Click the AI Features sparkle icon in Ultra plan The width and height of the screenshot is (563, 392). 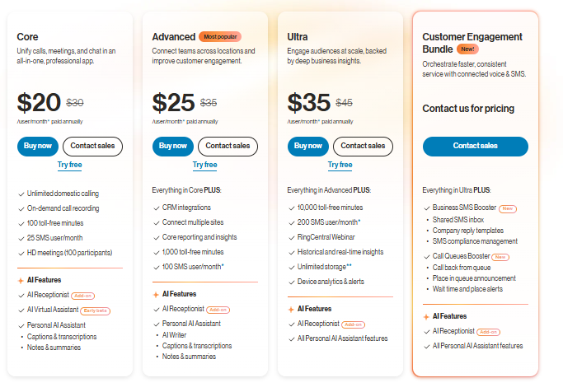291,309
